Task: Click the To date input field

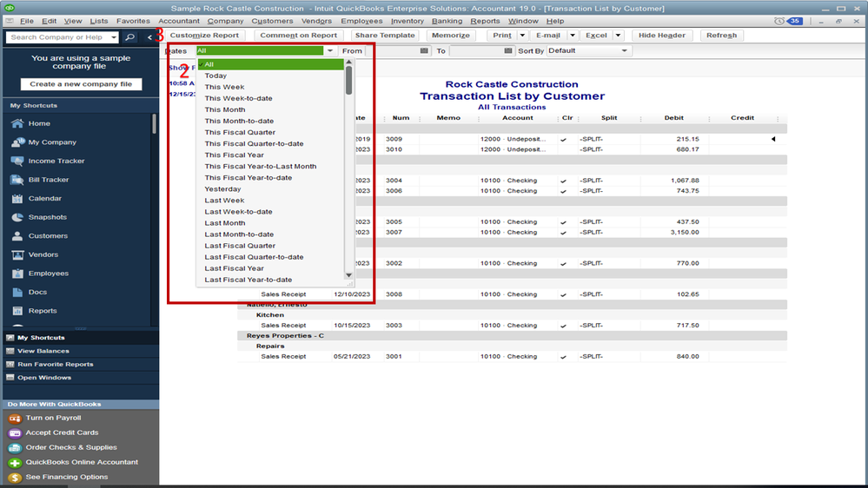Action: 476,51
